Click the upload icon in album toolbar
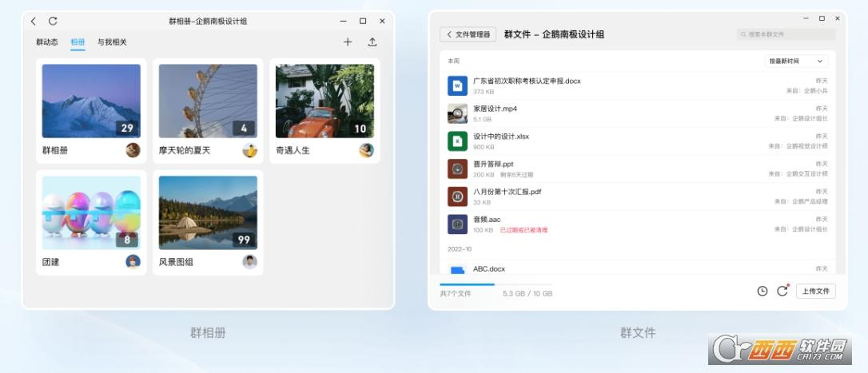 point(372,42)
